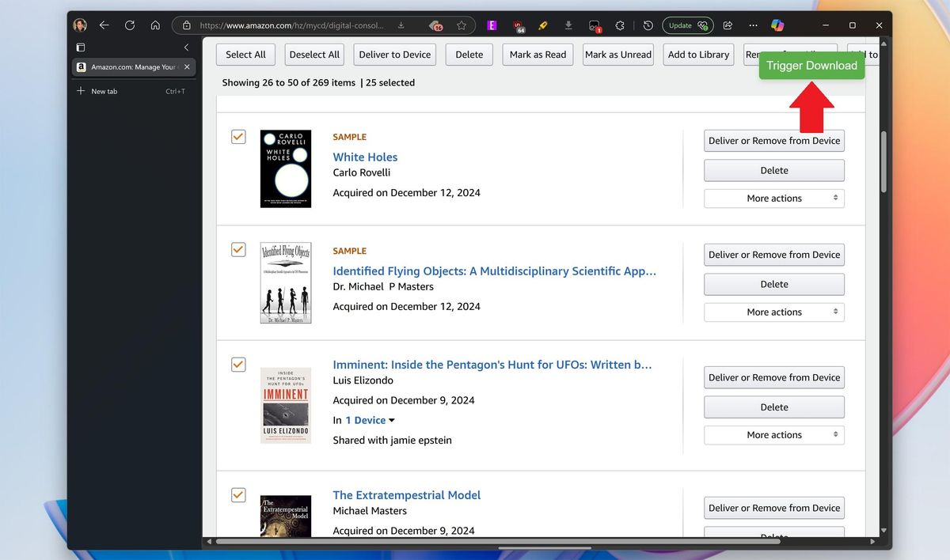Open the White Holes title link

[365, 157]
